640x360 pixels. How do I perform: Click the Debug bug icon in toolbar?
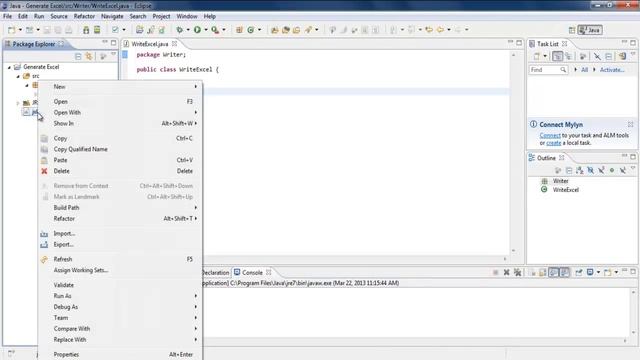180,30
